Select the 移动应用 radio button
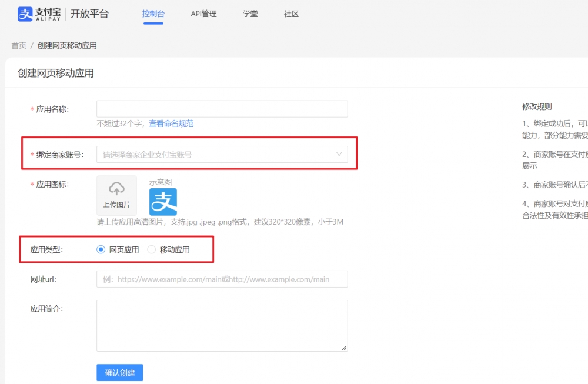 click(151, 250)
